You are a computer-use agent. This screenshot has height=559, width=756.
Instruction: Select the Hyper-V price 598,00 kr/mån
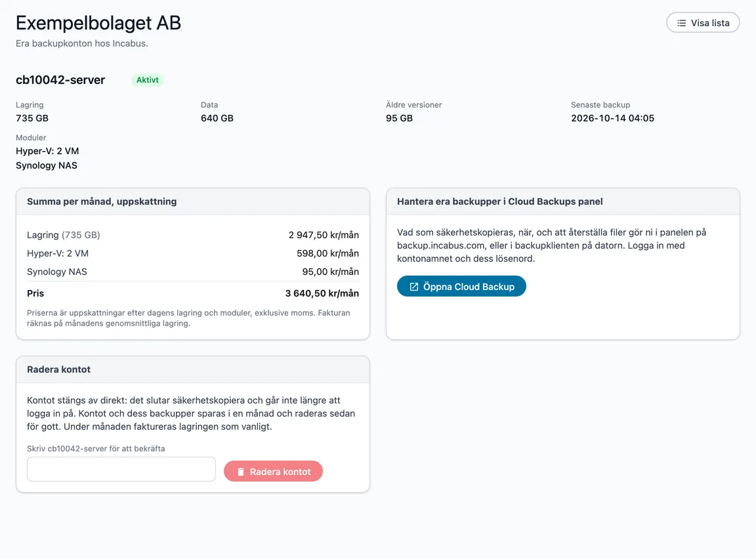(327, 253)
